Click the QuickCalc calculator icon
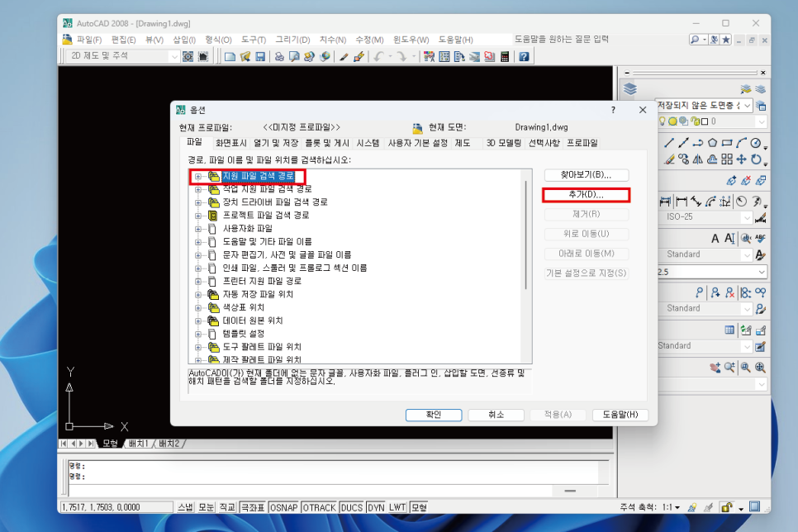The width and height of the screenshot is (798, 532). click(505, 56)
